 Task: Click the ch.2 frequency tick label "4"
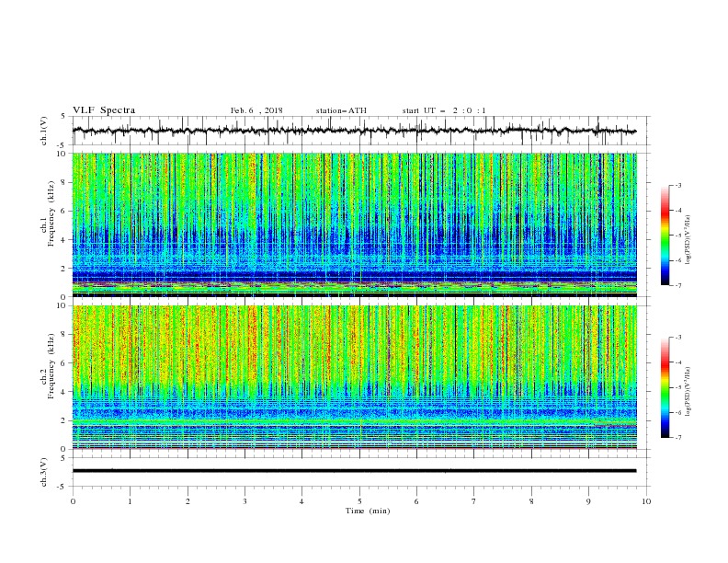tap(63, 392)
